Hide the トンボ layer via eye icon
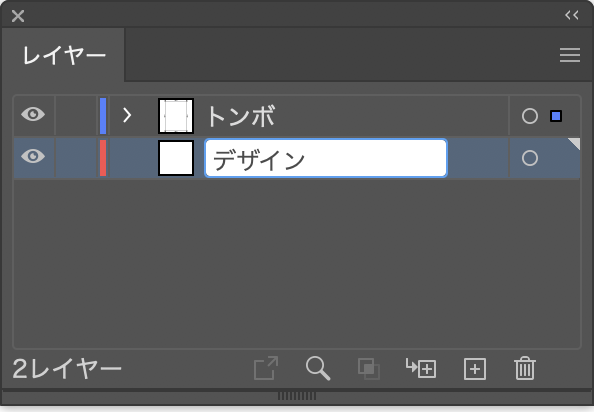 (x=33, y=114)
